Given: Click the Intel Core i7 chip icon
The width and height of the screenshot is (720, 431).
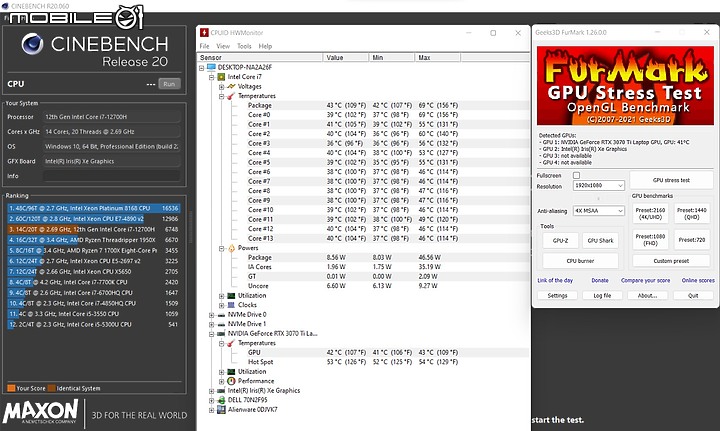Looking at the screenshot, I should point(221,77).
